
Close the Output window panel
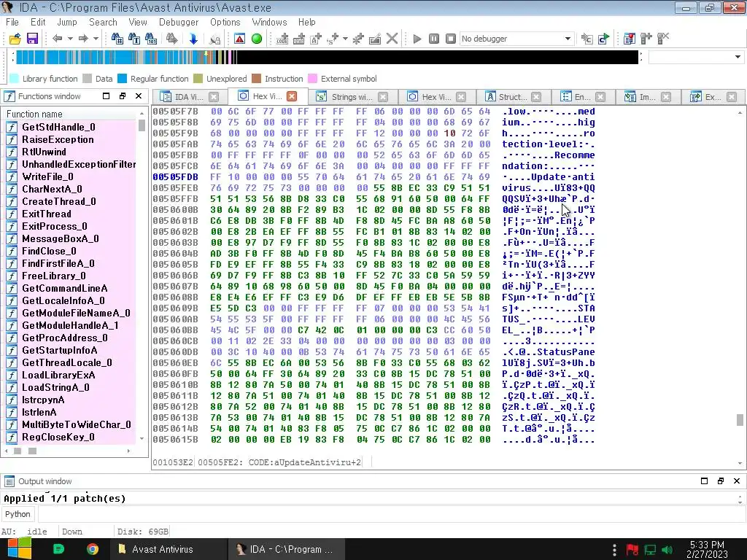click(737, 481)
